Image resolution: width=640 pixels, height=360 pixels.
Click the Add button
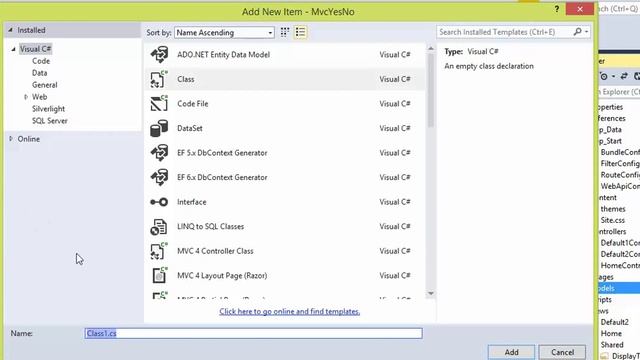point(511,352)
